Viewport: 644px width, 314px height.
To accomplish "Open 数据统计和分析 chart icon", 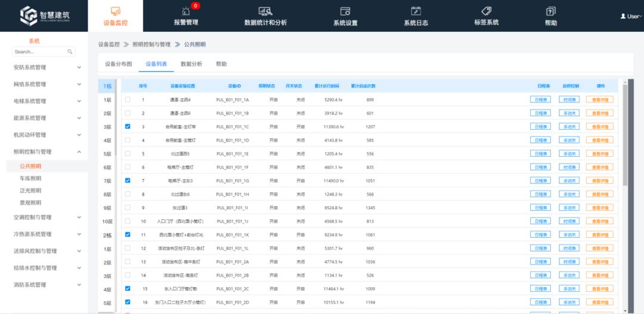I will point(265,11).
